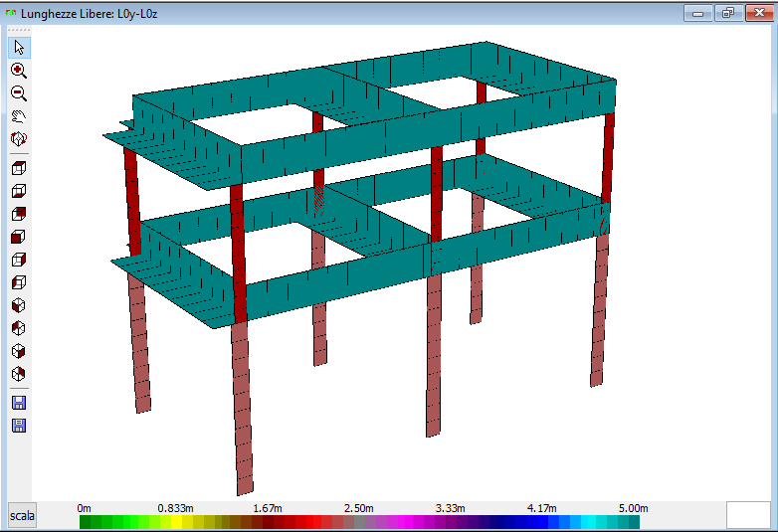Click the window icon left of the title
The width and height of the screenshot is (778, 532).
coord(11,13)
